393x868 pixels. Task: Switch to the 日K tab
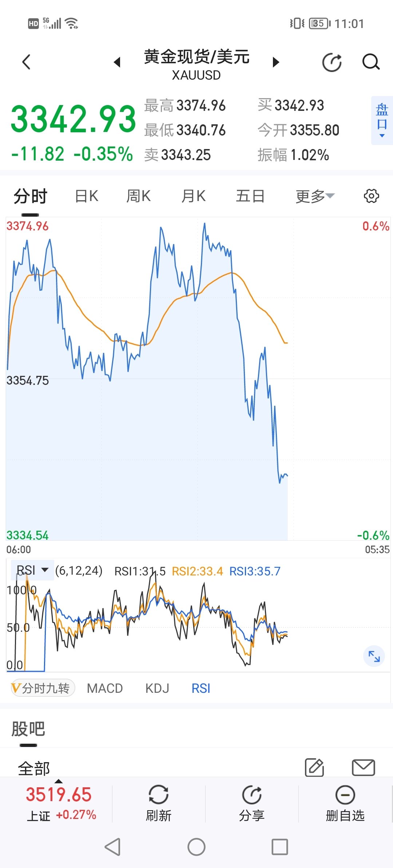tap(87, 196)
